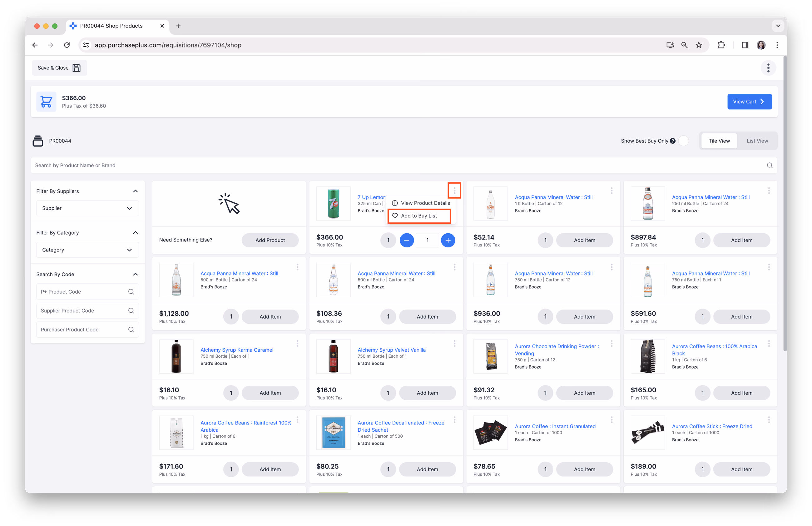This screenshot has width=812, height=526.
Task: Open three-dot menu on 7 Up card
Action: tap(454, 190)
